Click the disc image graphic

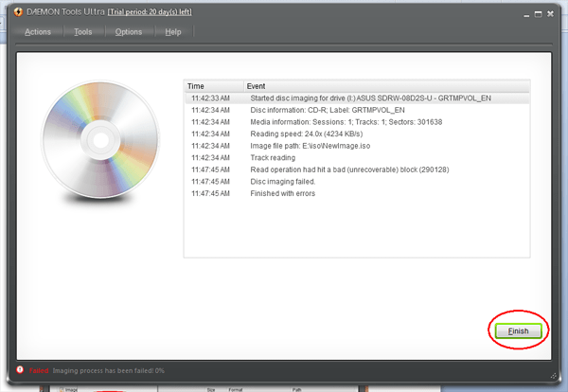coord(100,140)
